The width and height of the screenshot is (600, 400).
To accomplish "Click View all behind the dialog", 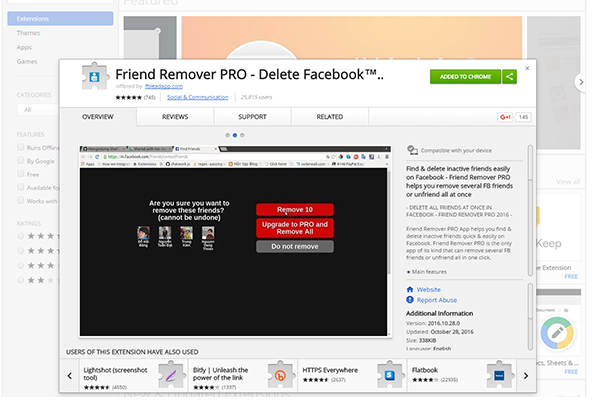I will (568, 182).
